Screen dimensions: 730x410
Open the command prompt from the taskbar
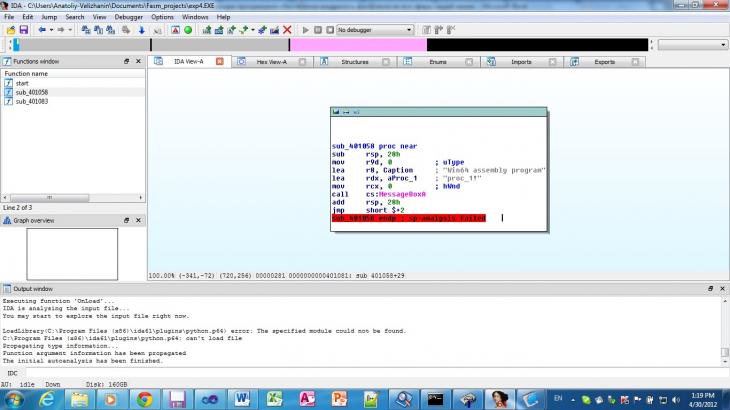436,400
